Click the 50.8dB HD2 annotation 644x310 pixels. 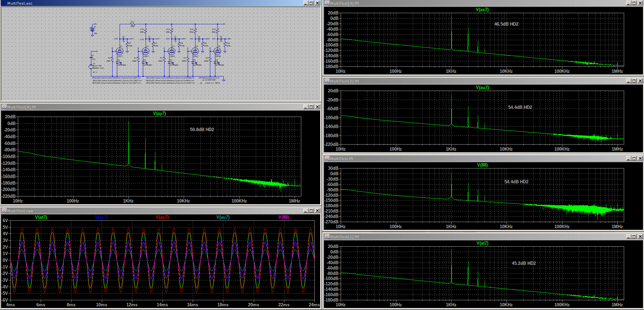[x=202, y=130]
